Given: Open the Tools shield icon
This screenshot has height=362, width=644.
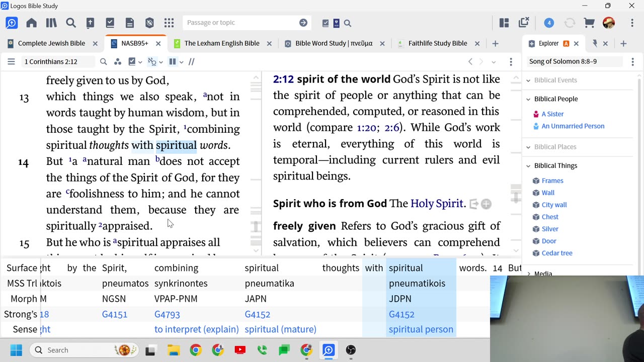Looking at the screenshot, I should (149, 23).
